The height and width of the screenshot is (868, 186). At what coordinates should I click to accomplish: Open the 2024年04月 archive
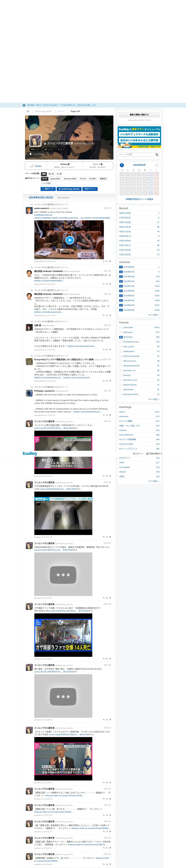pyautogui.click(x=129, y=301)
